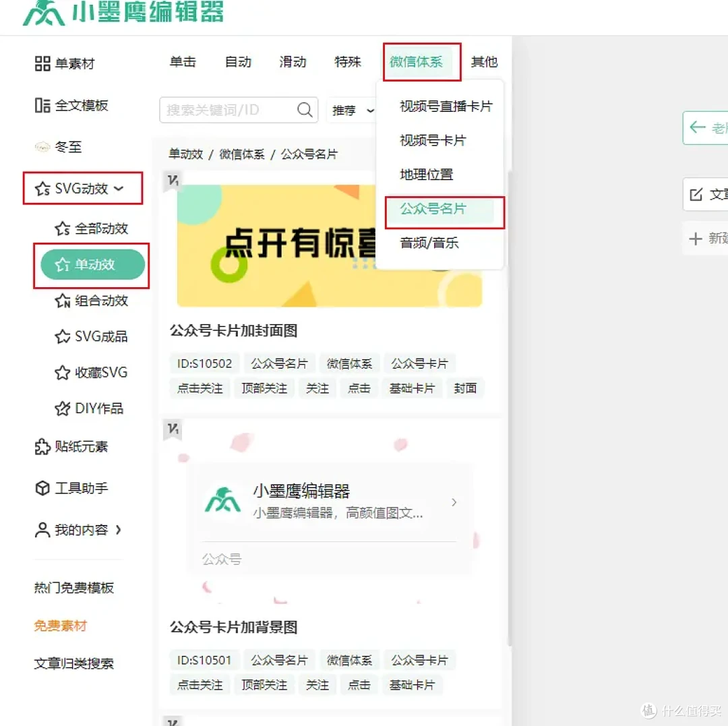Open the 热门免费模板 link
The image size is (728, 726).
tap(74, 588)
